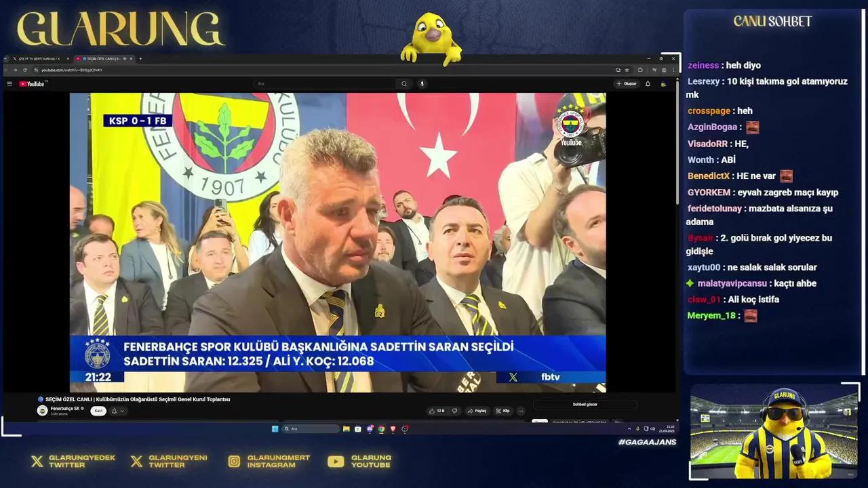
Task: Click chat username crosspage
Action: [x=709, y=111]
